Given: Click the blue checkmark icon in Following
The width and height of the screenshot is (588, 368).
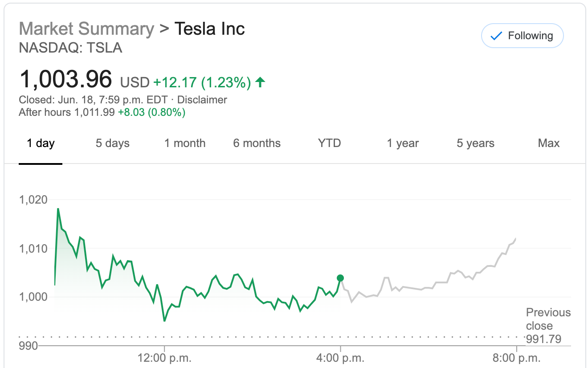Looking at the screenshot, I should [496, 36].
